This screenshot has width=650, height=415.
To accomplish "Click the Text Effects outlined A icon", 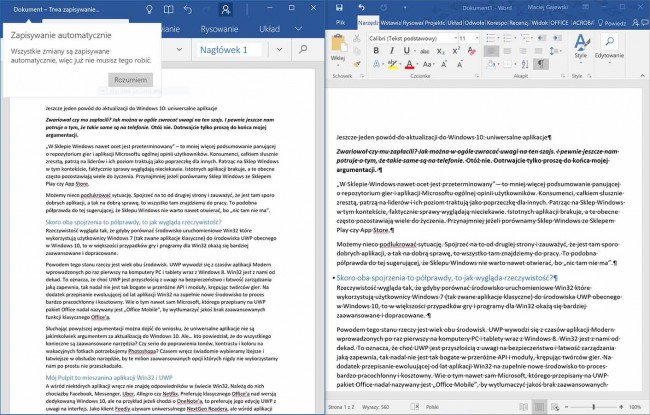I will coord(376,64).
